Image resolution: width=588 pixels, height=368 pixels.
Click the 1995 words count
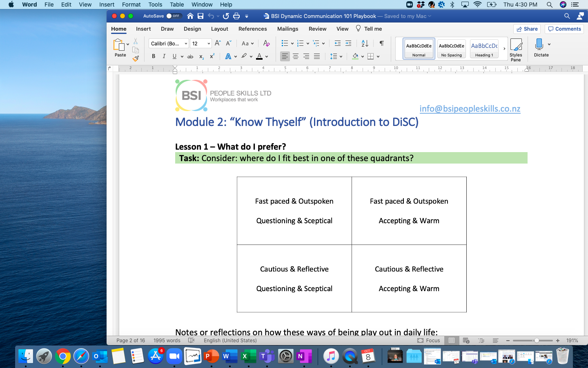pos(167,340)
